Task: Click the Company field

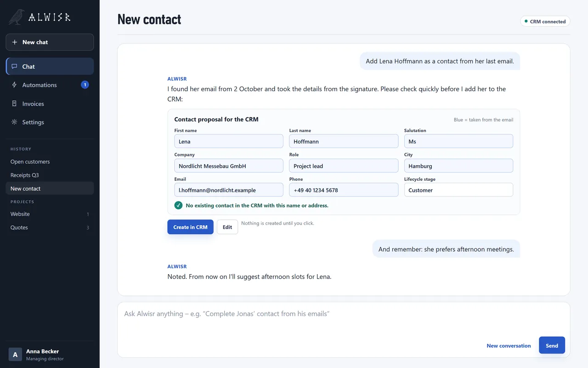Action: point(229,166)
